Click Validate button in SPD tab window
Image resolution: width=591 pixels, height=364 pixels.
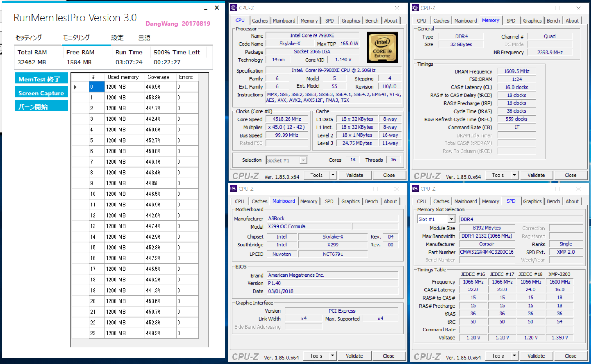click(536, 356)
